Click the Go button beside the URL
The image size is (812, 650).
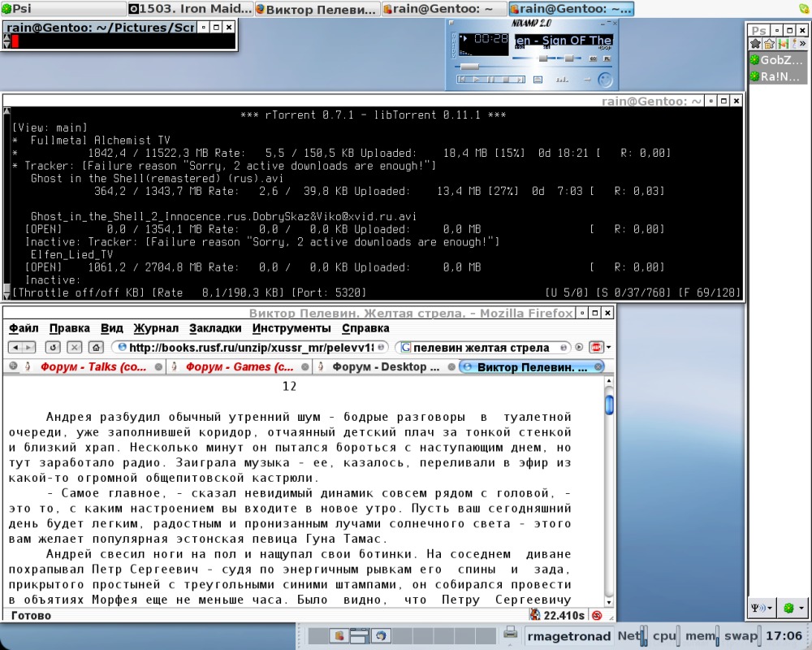click(381, 347)
